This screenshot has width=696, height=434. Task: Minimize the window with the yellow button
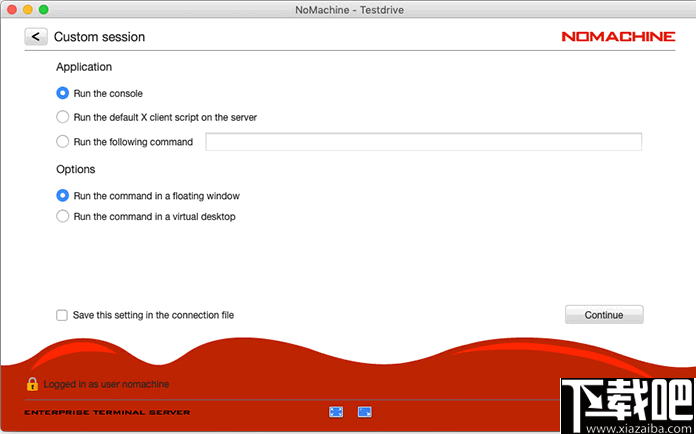point(28,9)
